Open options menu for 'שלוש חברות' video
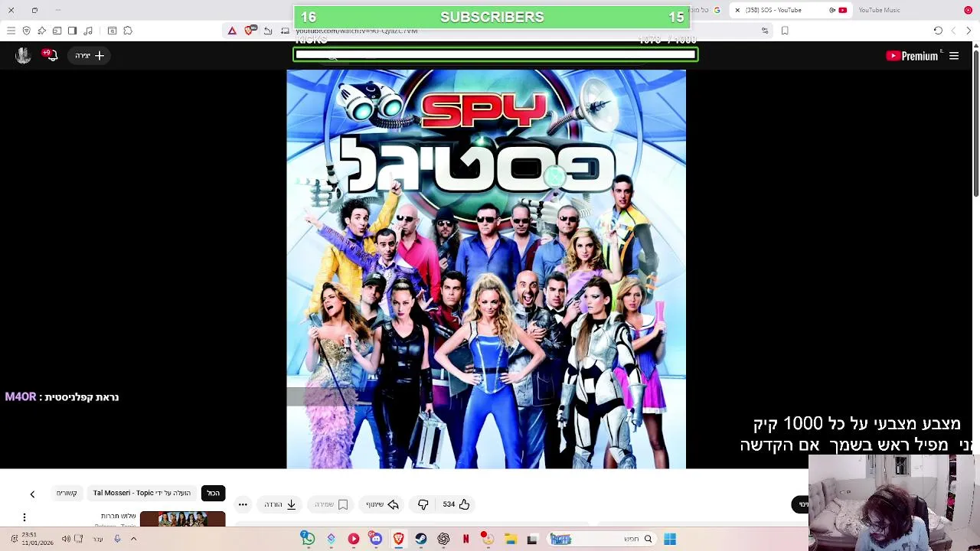The width and height of the screenshot is (980, 551). [24, 517]
